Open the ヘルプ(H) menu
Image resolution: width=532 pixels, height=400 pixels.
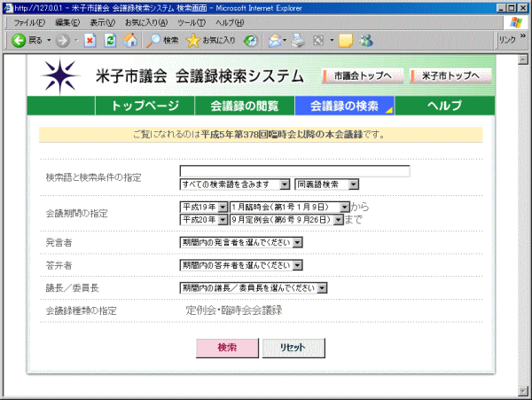[x=230, y=23]
